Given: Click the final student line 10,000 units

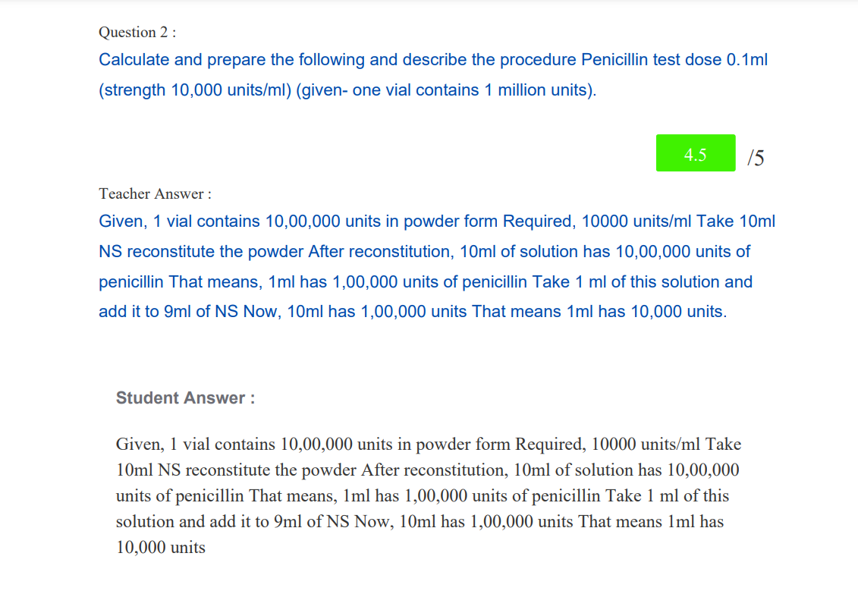Looking at the screenshot, I should pos(161,547).
